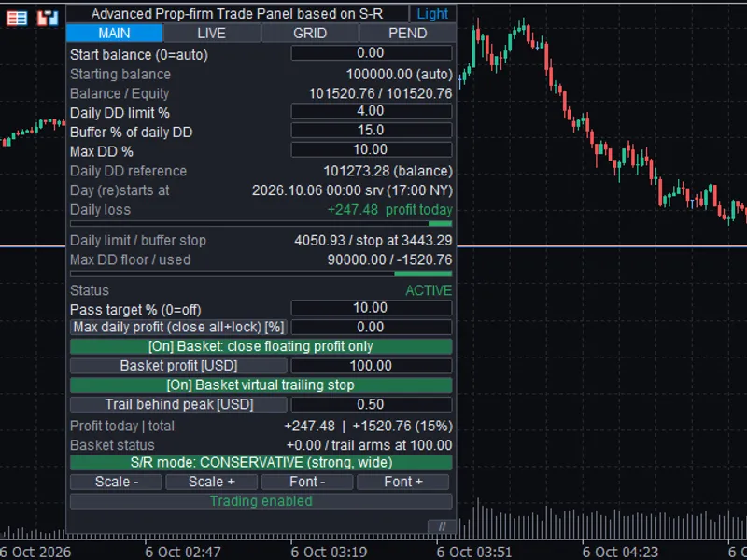This screenshot has height=560, width=747.
Task: Click the panel title Advanced Prop-firm Trade Panel
Action: pyautogui.click(x=237, y=14)
